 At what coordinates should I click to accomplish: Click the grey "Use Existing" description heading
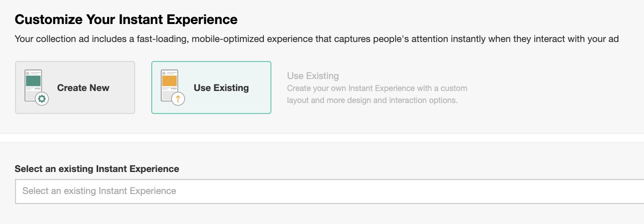313,76
